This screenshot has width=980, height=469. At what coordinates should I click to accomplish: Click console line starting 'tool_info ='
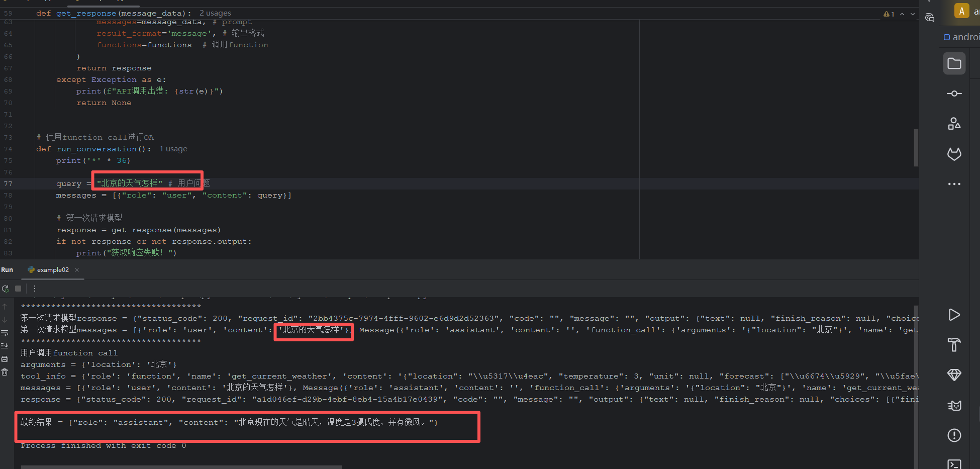469,376
